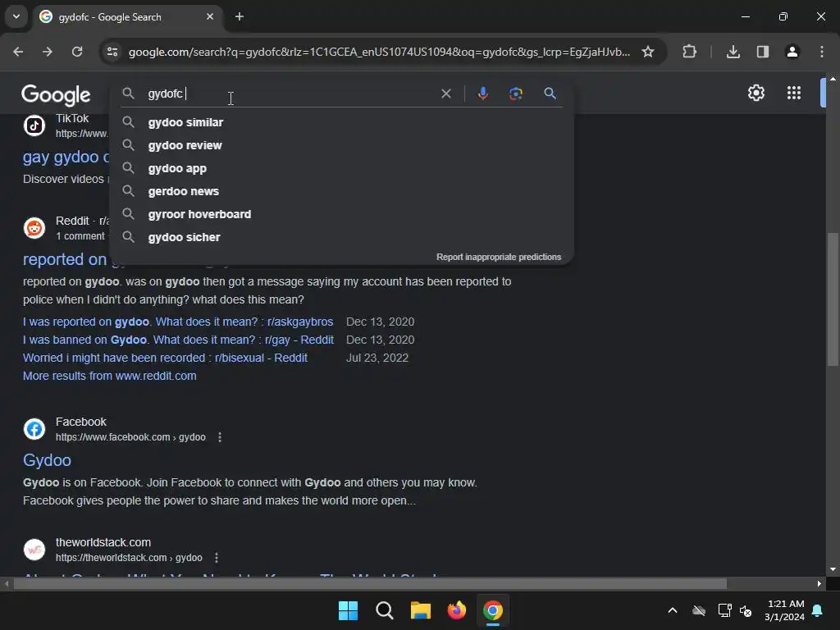
Task: Open the Chrome profile avatar
Action: point(792,52)
